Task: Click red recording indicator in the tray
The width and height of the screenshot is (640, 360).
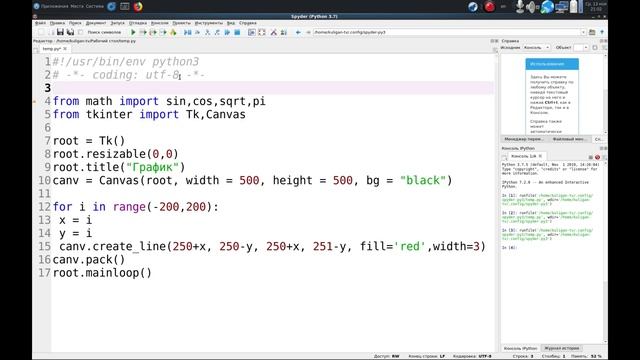Action: click(489, 7)
